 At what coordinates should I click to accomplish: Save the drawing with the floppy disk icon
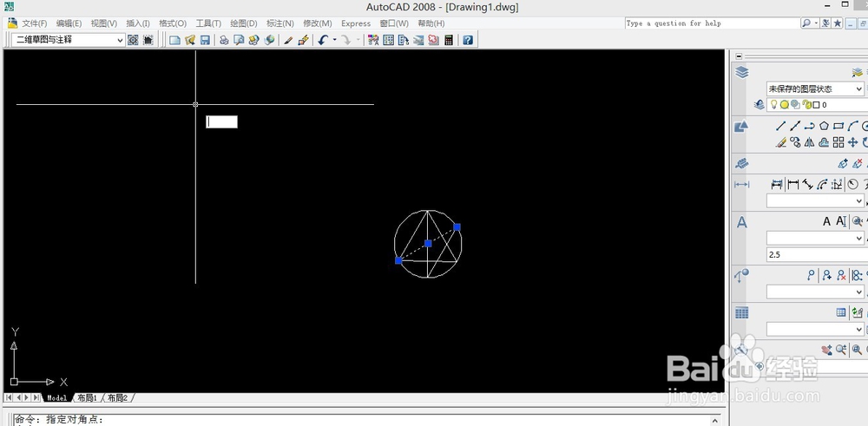pos(205,40)
